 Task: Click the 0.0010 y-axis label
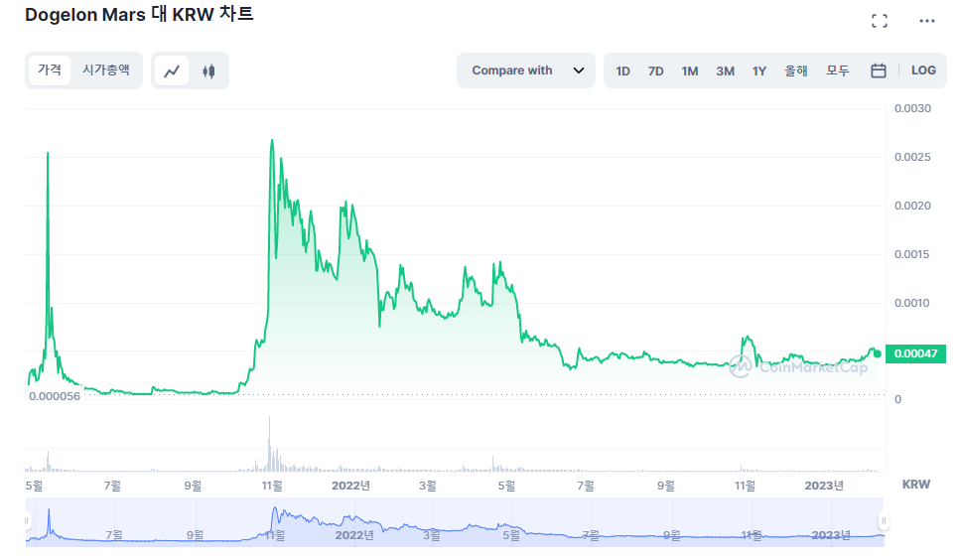pyautogui.click(x=912, y=303)
